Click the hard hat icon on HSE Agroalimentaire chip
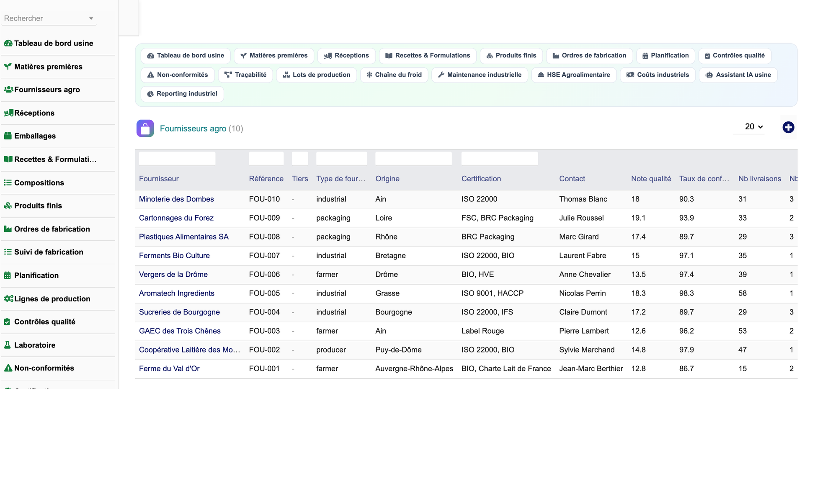The image size is (815, 504). (x=541, y=75)
